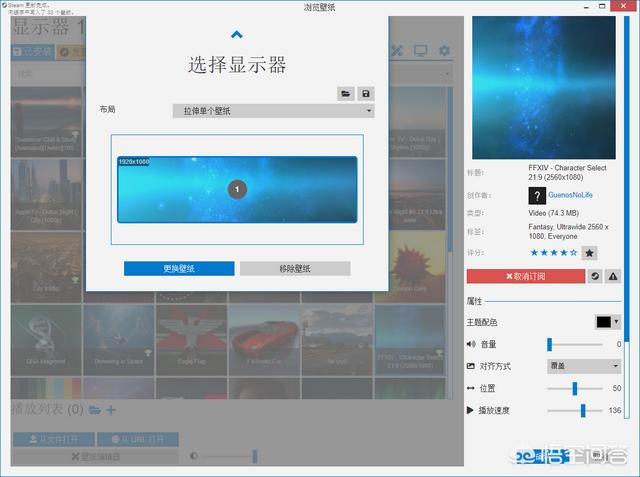The height and width of the screenshot is (477, 640).
Task: Select the FFXIV Character Select thumbnail in grid
Action: tap(409, 340)
